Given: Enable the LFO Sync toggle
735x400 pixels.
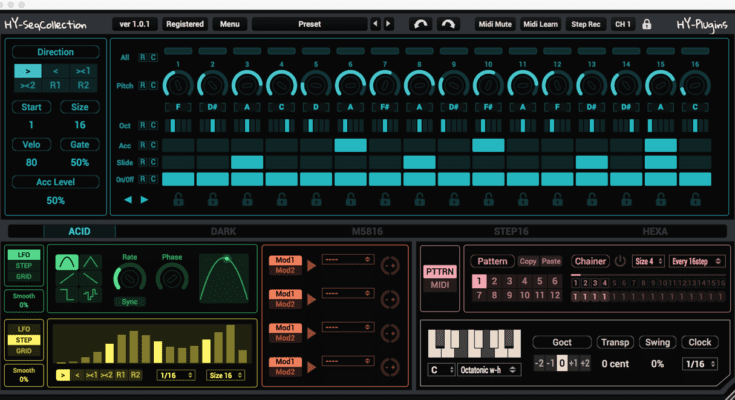Looking at the screenshot, I should click(x=130, y=301).
